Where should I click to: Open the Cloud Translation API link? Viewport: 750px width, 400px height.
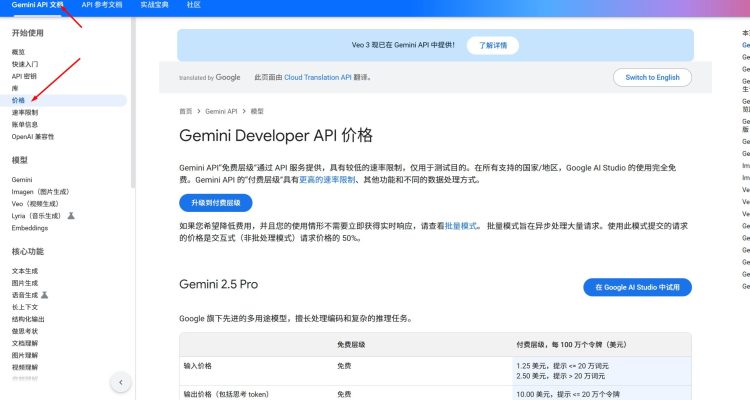pos(318,77)
